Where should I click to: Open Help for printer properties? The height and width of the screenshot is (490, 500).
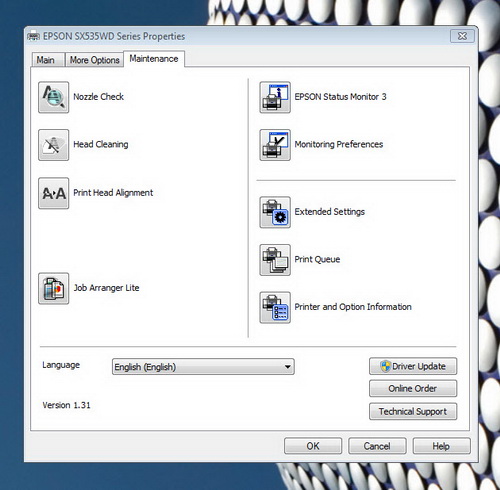coord(442,446)
